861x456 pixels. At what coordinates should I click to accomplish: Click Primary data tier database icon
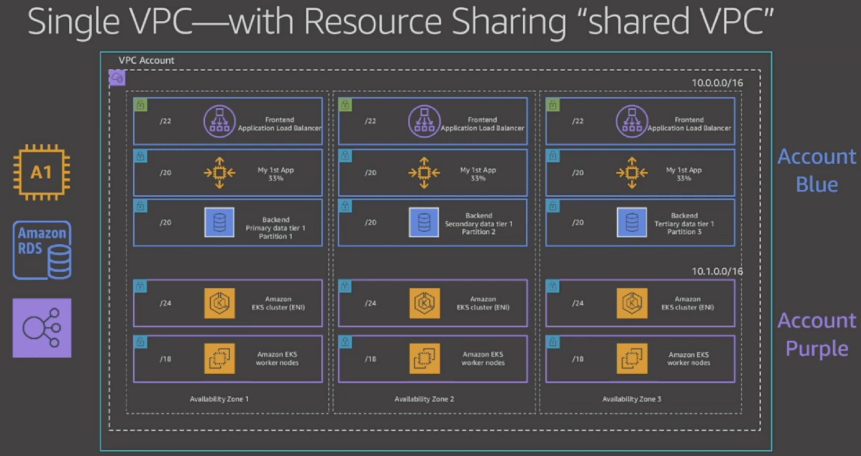(219, 222)
